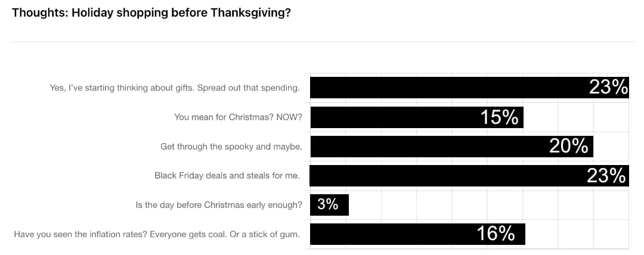This screenshot has width=644, height=255.
Task: Select the 'You mean for Christmas? NOW?' option
Action: click(x=238, y=117)
